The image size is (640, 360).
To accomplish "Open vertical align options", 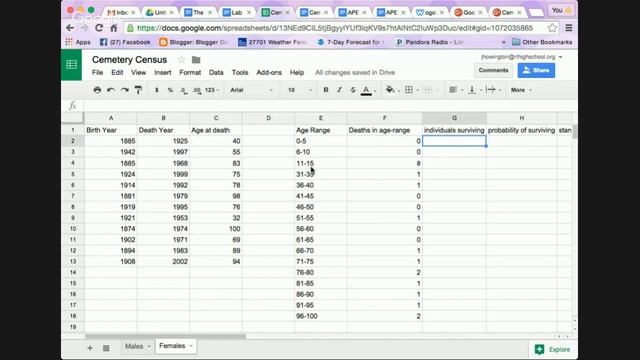I will click(472, 90).
